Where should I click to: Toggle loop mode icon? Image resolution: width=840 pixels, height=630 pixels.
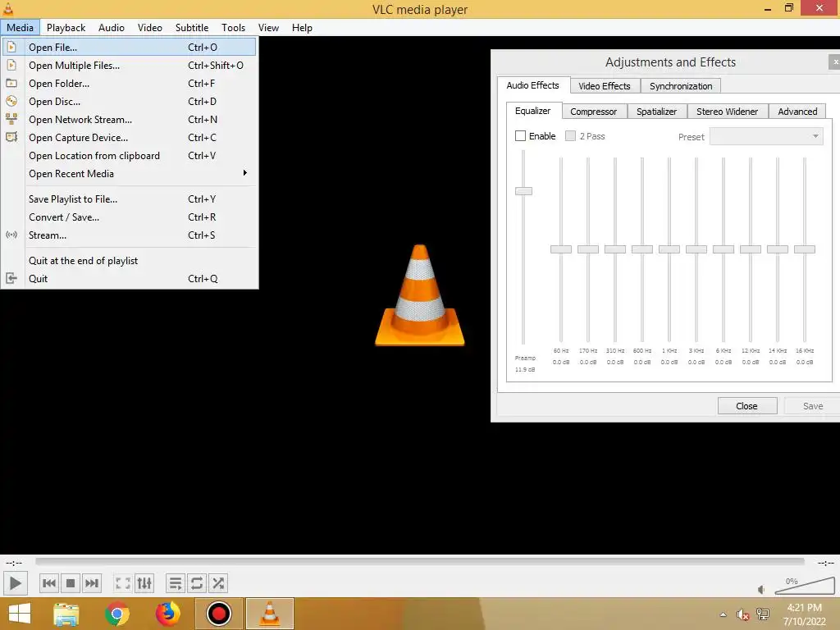(x=197, y=583)
